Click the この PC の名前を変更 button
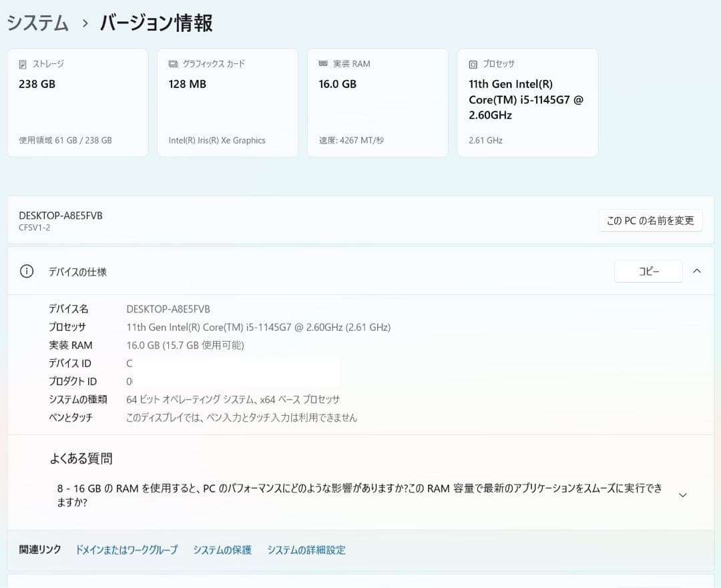 click(650, 220)
